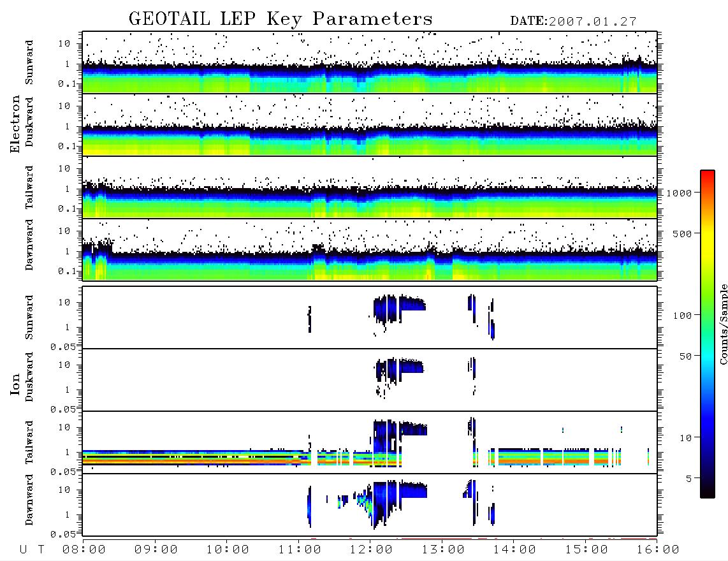This screenshot has width=728, height=561.
Task: Click the red top of the colorbar
Action: 708,175
